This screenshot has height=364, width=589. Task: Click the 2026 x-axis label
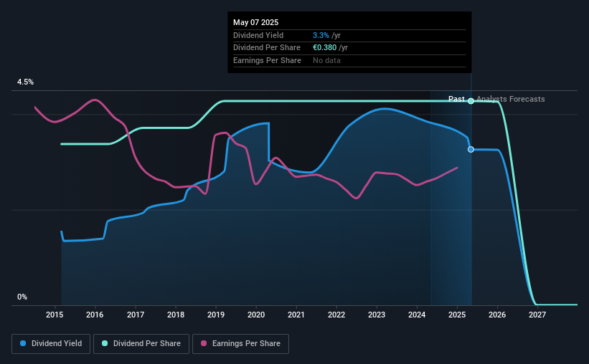click(497, 315)
